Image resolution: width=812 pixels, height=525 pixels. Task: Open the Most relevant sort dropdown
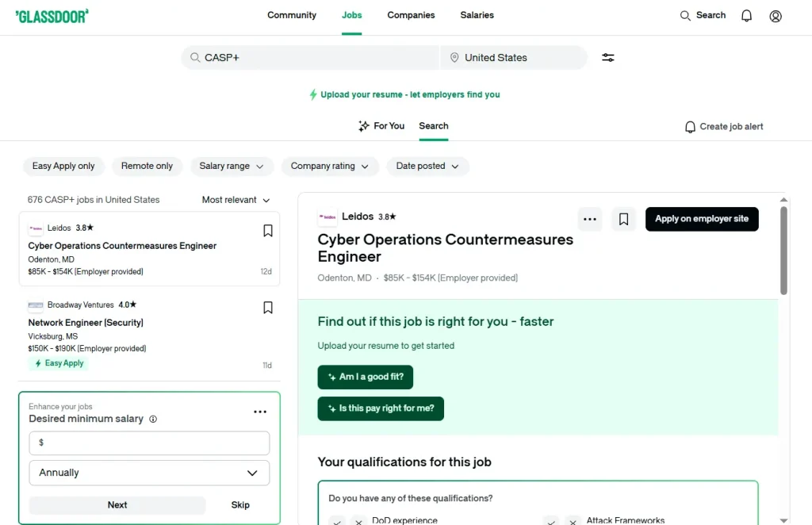pos(236,200)
